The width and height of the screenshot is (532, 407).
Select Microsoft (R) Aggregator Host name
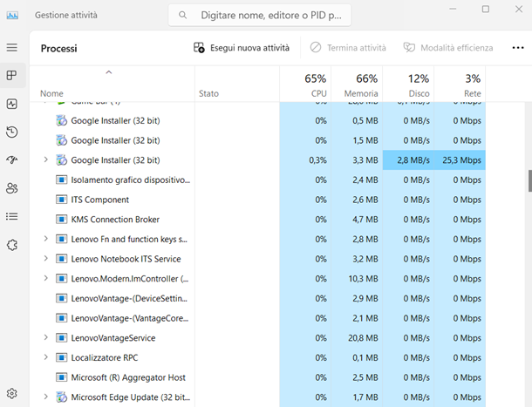(x=128, y=377)
